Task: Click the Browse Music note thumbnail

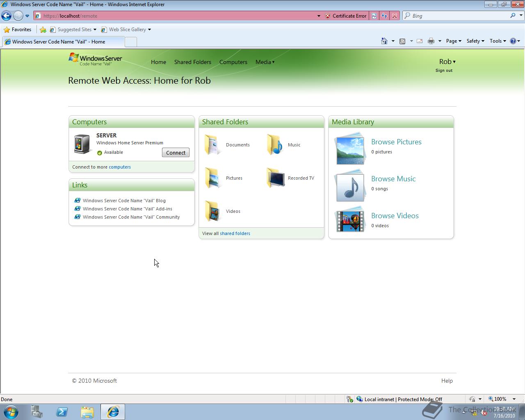Action: [349, 185]
